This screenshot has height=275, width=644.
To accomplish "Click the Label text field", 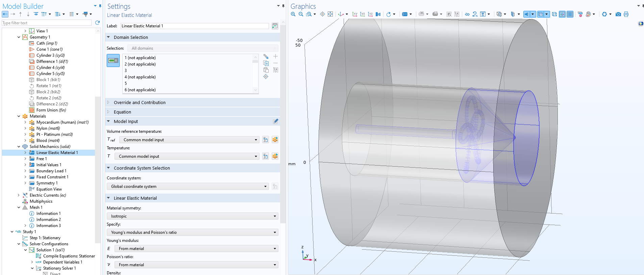I will (x=194, y=26).
